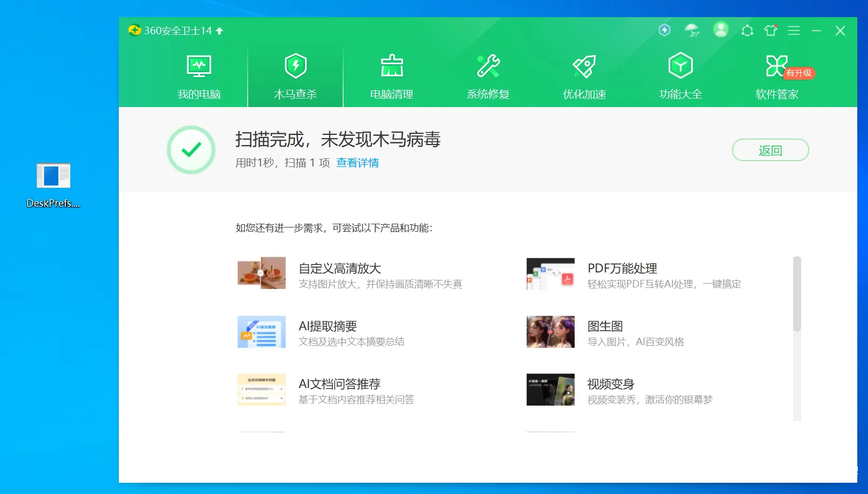Minimize the 360 window
Image resolution: width=868 pixels, height=494 pixels.
coord(816,31)
